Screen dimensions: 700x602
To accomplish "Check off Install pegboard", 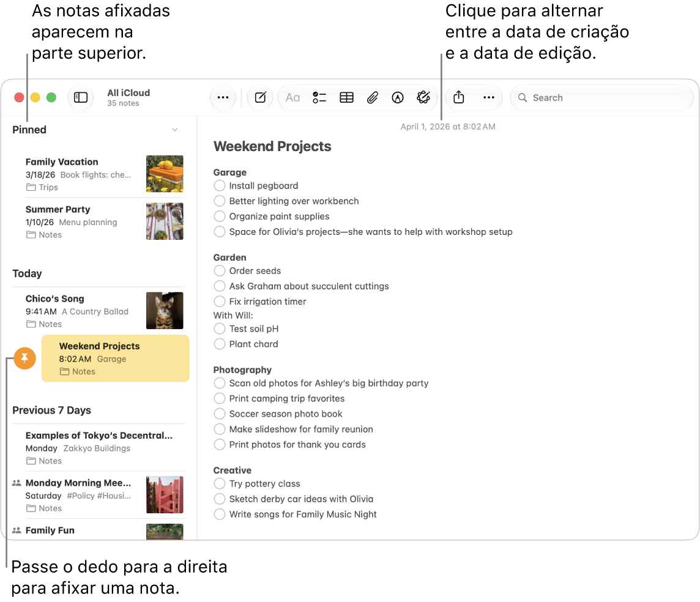I will tap(219, 185).
